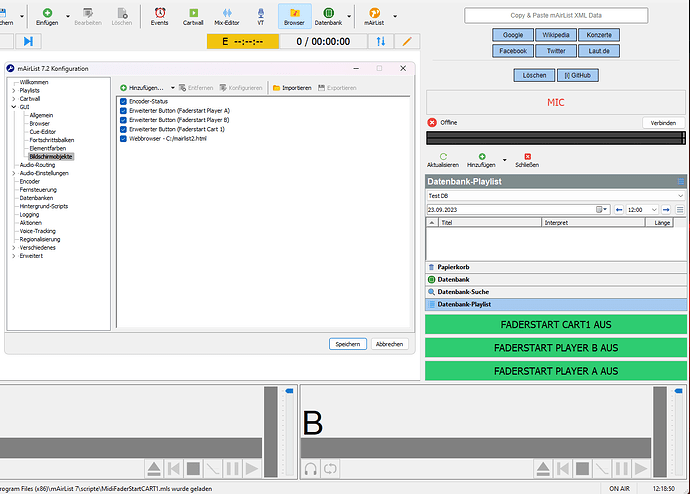
Task: Adjust the Player A volume slider handle
Action: point(289,391)
